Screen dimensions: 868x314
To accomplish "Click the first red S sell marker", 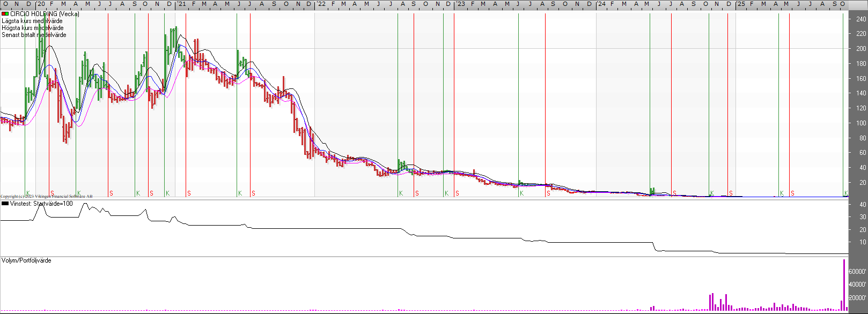I will click(52, 193).
